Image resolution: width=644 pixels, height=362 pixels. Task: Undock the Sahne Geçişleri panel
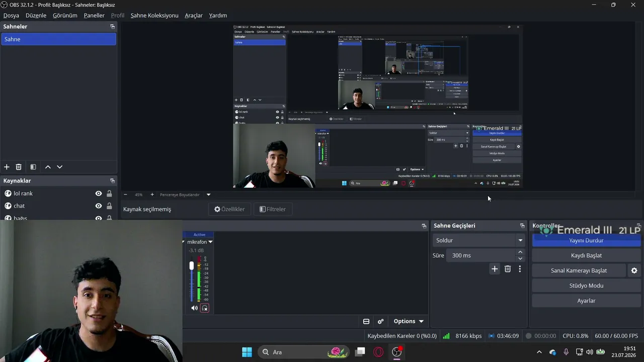coord(522,226)
